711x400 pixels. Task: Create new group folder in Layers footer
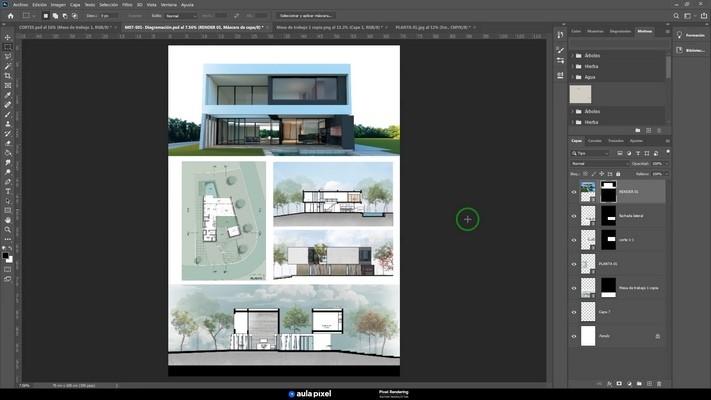coord(639,384)
